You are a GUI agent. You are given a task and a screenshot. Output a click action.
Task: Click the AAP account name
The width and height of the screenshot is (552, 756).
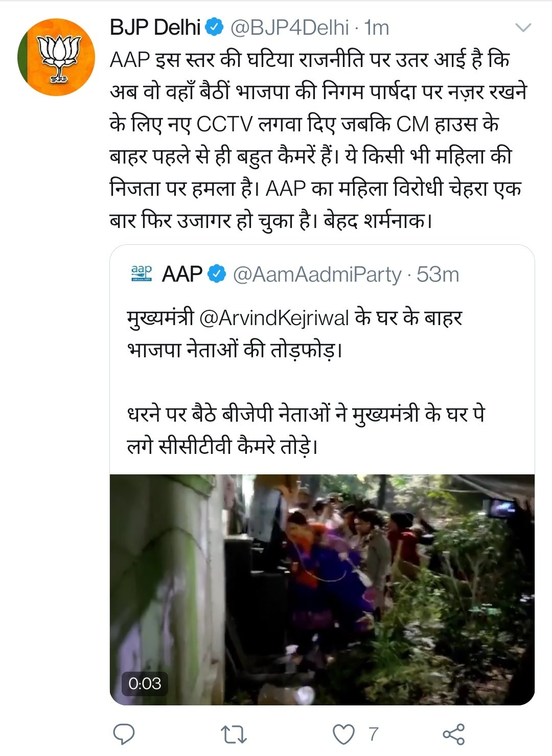(x=182, y=274)
